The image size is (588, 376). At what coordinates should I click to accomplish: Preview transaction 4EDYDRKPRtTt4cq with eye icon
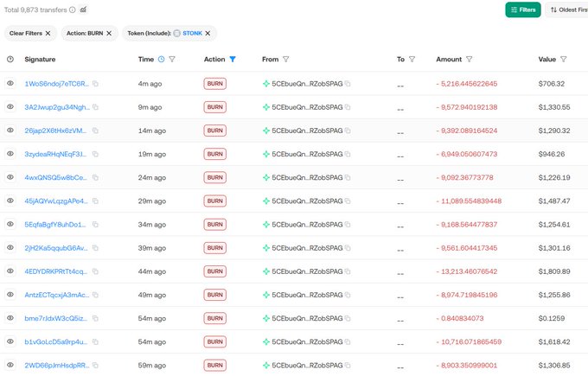[x=10, y=271]
